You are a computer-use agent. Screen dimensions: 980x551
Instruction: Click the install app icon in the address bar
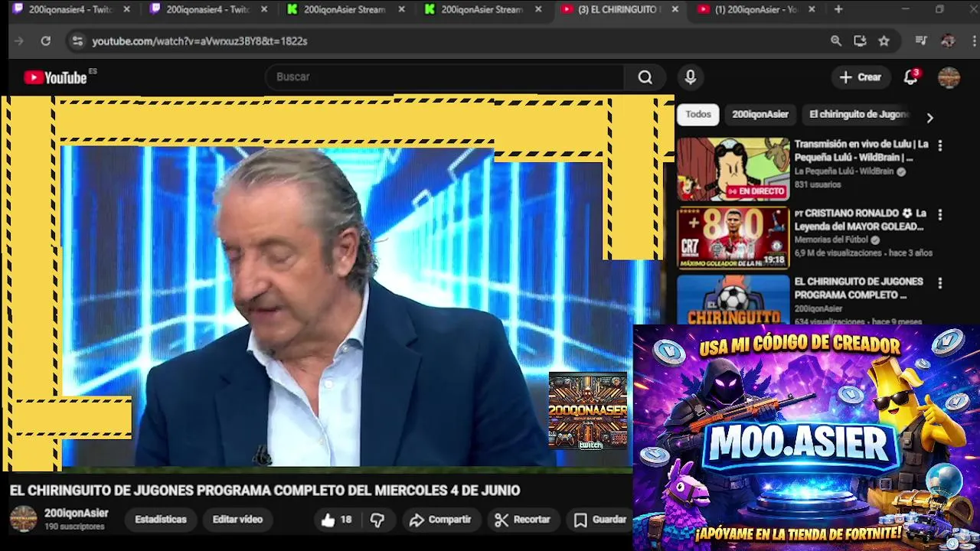pyautogui.click(x=860, y=41)
